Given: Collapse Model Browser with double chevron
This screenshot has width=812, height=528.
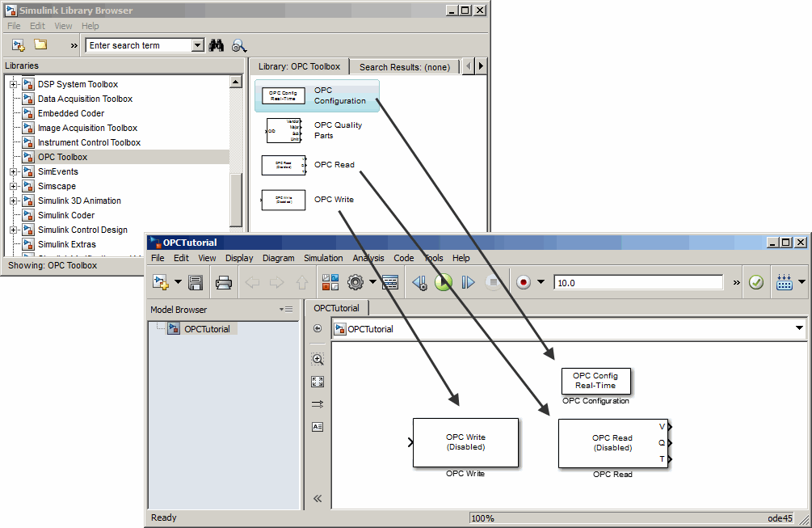Looking at the screenshot, I should coord(318,498).
